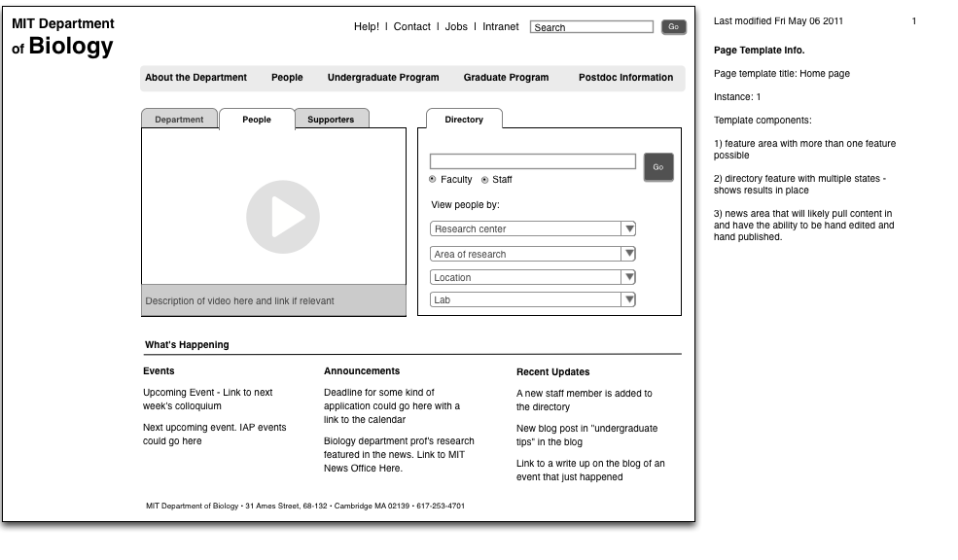Switch to the People feature tab

click(x=257, y=119)
